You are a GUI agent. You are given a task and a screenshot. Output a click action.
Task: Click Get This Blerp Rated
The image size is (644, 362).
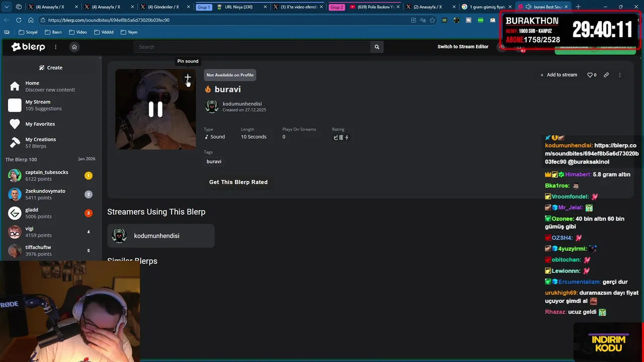(238, 182)
